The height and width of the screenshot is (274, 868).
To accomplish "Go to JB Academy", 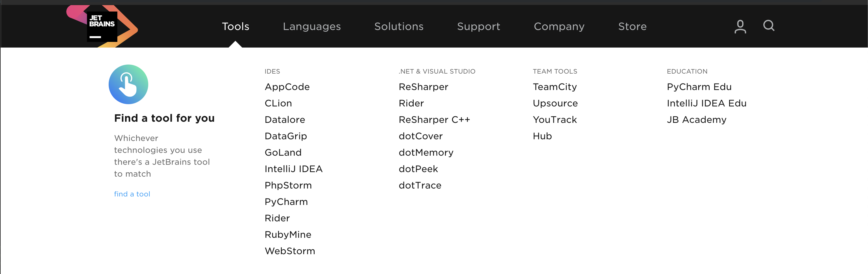I will coord(697,120).
